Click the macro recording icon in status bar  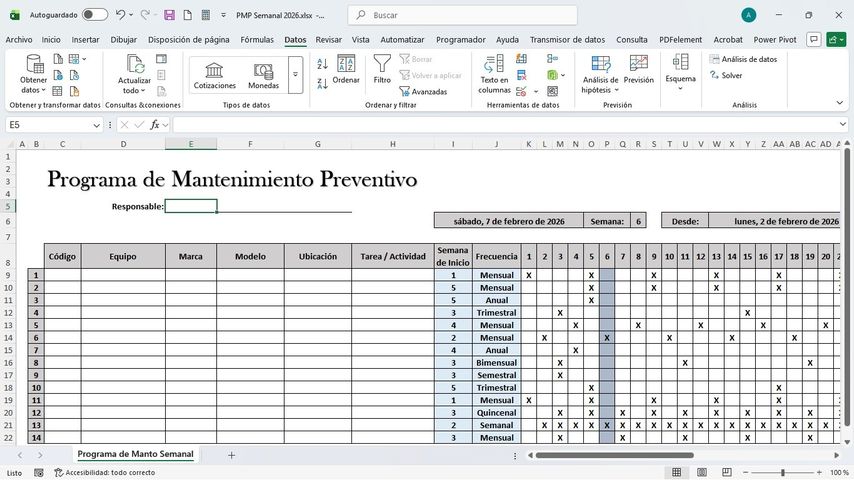(39, 472)
